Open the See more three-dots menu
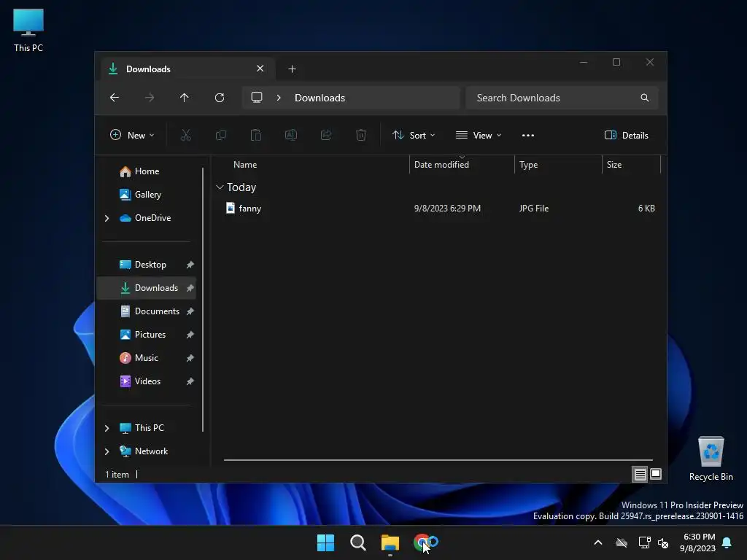747x560 pixels. point(528,135)
